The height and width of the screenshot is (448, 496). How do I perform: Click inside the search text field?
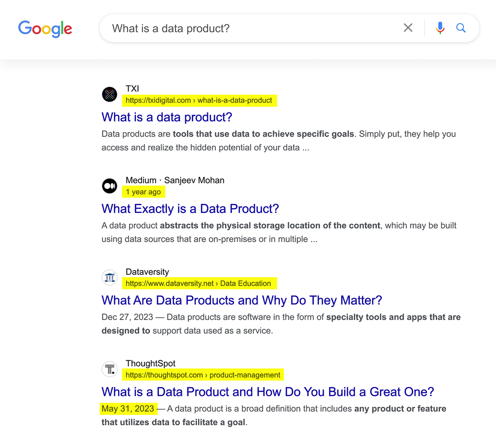[x=248, y=28]
